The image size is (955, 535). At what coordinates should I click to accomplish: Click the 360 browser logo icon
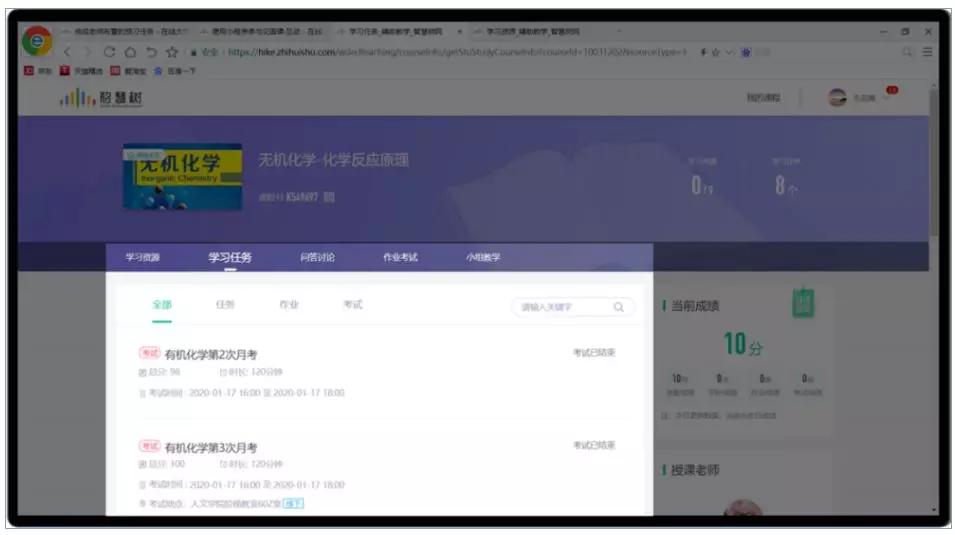point(37,41)
